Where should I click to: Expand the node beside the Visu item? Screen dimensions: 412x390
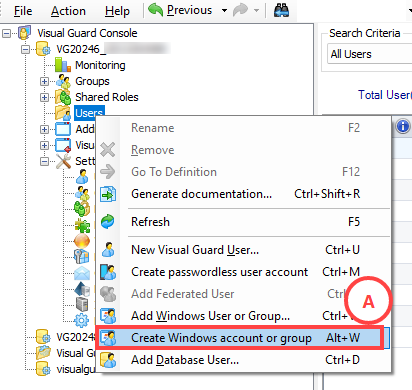[44, 145]
